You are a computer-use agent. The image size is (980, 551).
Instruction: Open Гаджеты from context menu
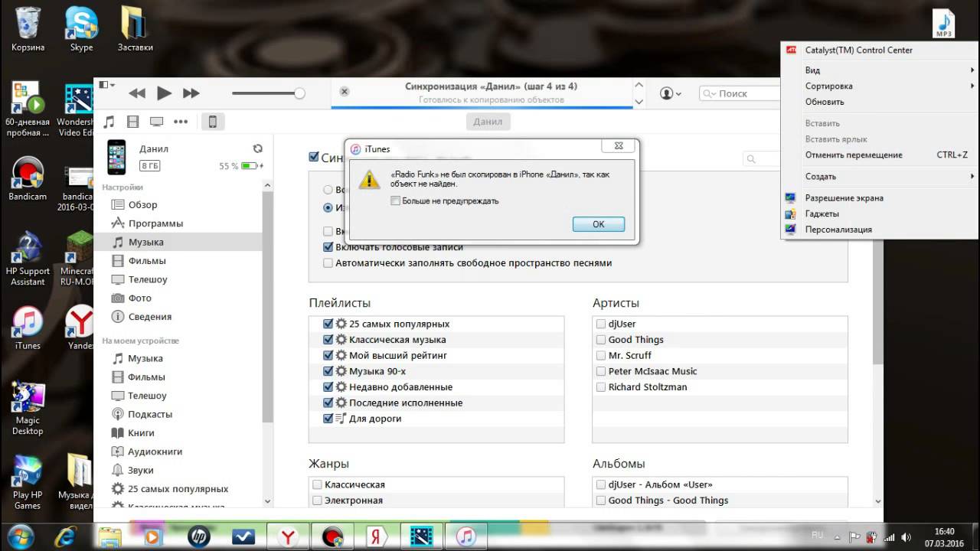coord(880,214)
